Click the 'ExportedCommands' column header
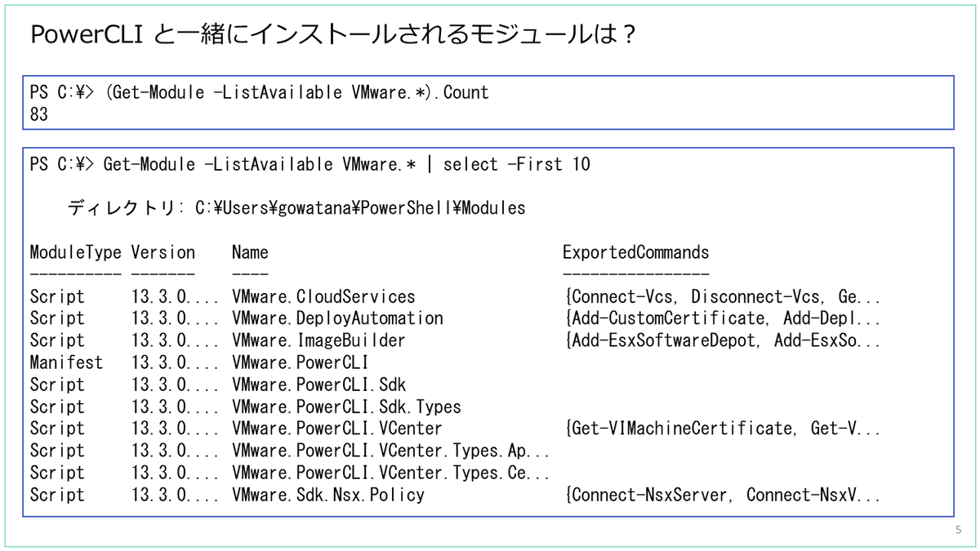This screenshot has width=980, height=551. pos(636,252)
